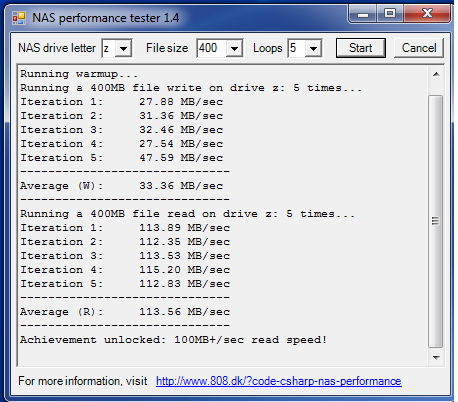Image resolution: width=458 pixels, height=402 pixels.
Task: Click the Average (R) result line
Action: 125,312
